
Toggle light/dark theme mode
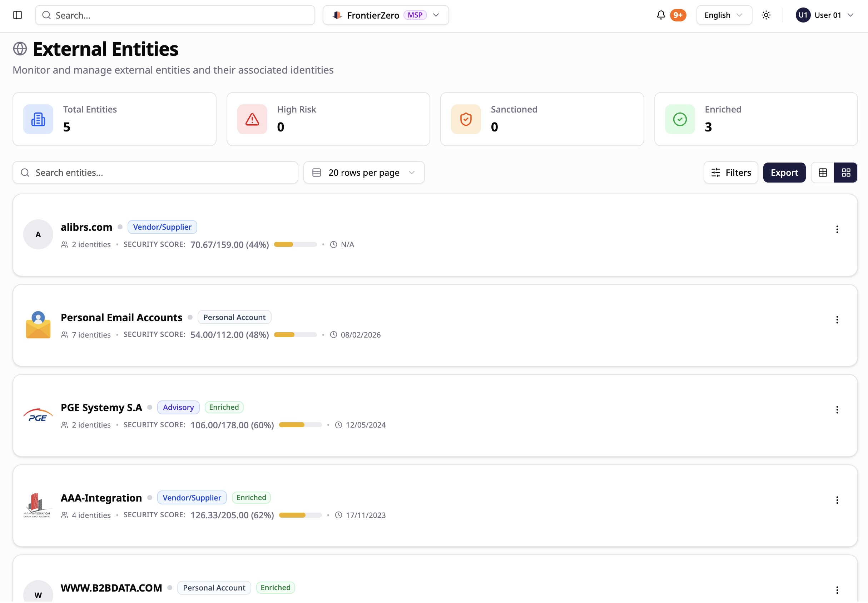pos(766,15)
